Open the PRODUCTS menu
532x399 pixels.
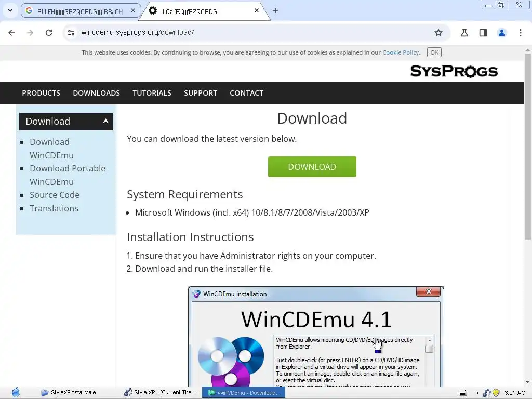pyautogui.click(x=41, y=93)
